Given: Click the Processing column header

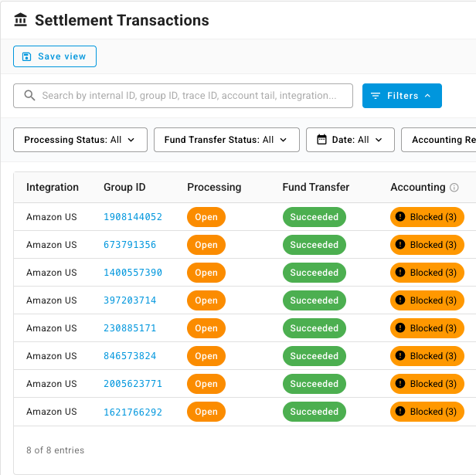Looking at the screenshot, I should point(214,187).
